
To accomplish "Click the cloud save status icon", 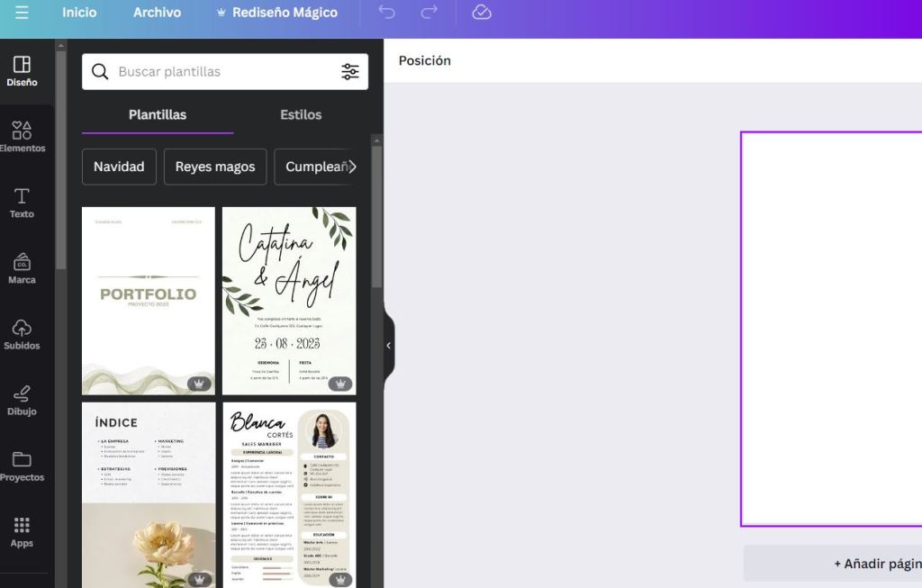I will [x=482, y=13].
